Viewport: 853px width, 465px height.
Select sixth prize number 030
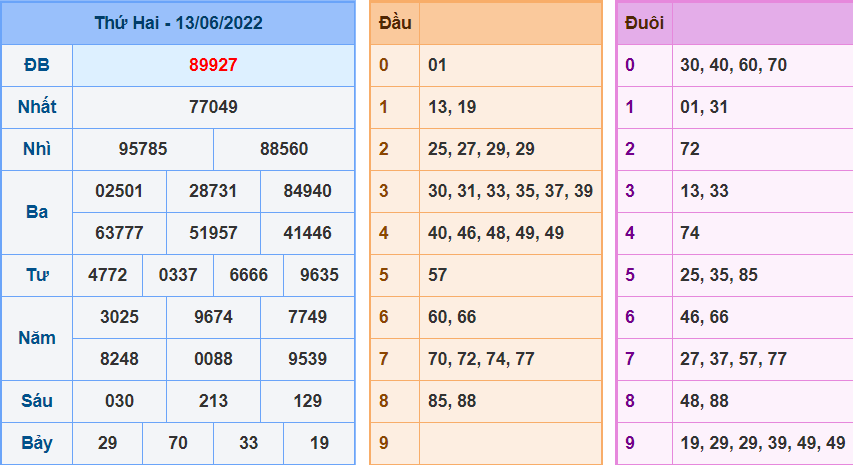[119, 401]
